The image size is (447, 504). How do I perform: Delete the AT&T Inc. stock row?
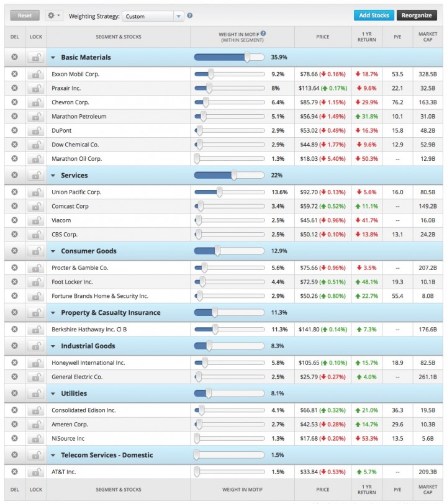14,472
